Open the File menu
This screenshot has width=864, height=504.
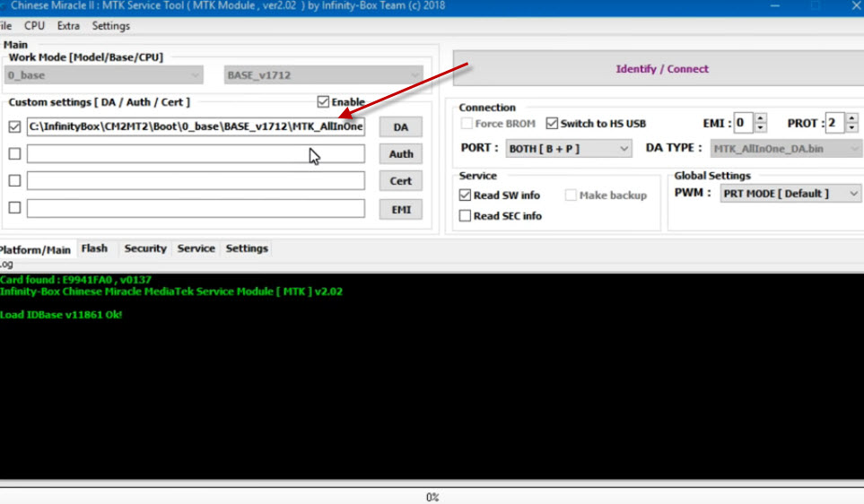point(5,26)
